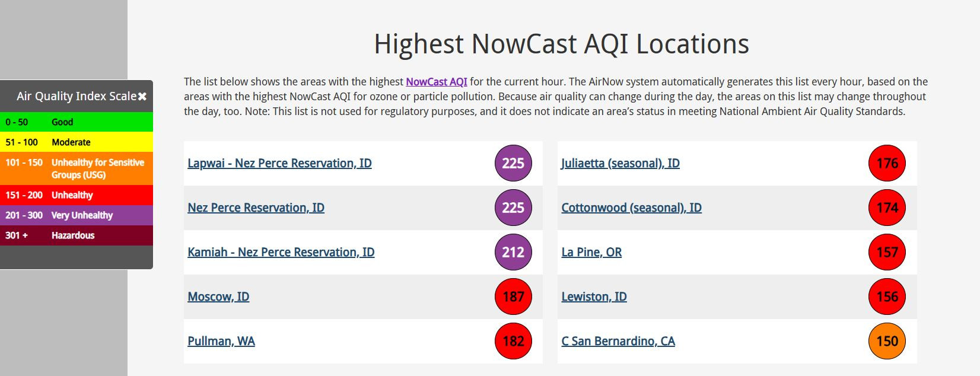Open Lapwai - Nez Perce Reservation, ID
980x376 pixels.
pyautogui.click(x=279, y=163)
